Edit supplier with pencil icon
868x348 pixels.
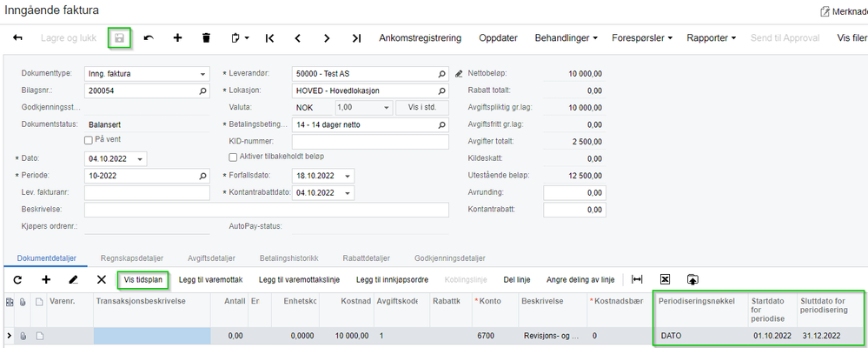pos(459,74)
